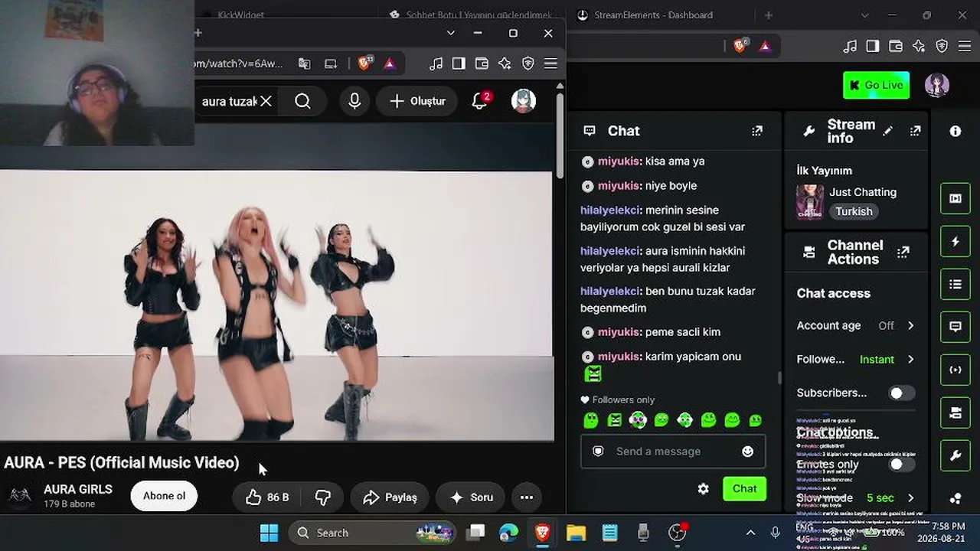This screenshot has width=980, height=551.
Task: Open the music note playlist icon in YouTube window
Action: (x=436, y=64)
